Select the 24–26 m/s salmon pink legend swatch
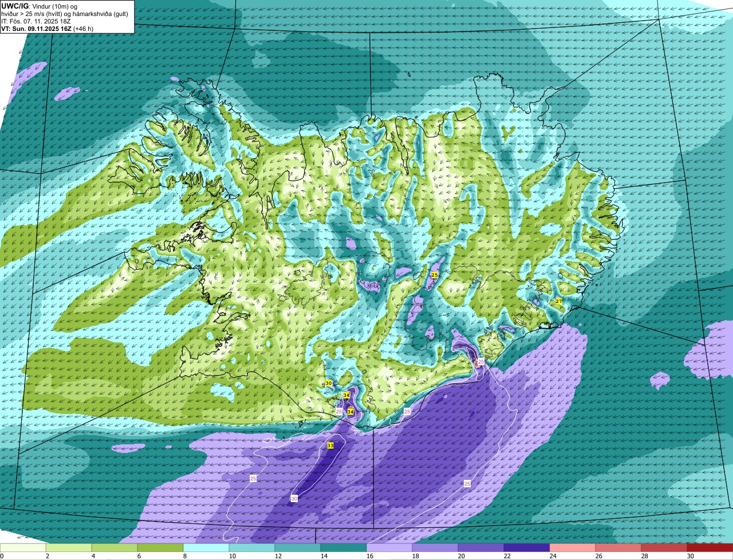The height and width of the screenshot is (560, 733). [573, 548]
